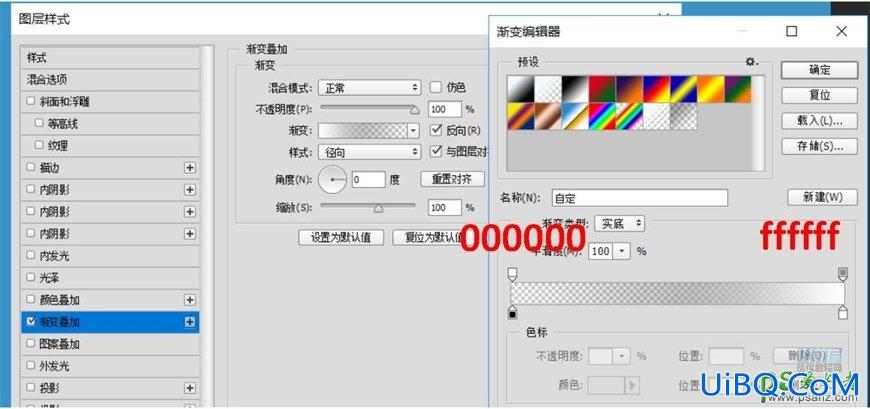Image resolution: width=870 pixels, height=409 pixels.
Task: Add another 颜色叠加 effect with plus icon
Action: pos(190,300)
